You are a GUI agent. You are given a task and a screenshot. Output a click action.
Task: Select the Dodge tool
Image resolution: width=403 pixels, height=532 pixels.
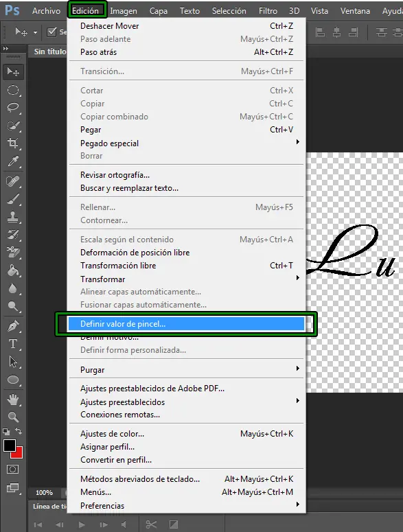click(13, 306)
